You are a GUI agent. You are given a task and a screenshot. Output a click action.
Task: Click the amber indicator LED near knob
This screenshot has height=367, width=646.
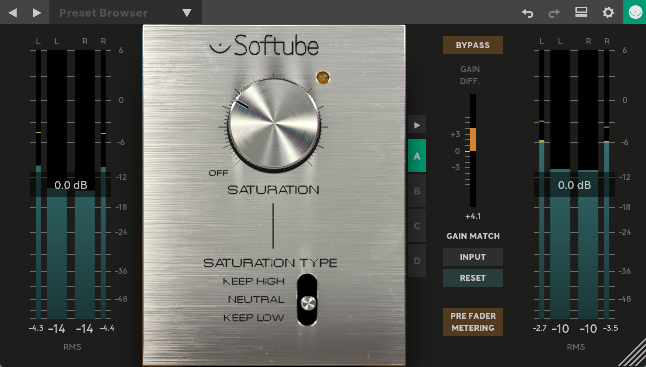323,77
